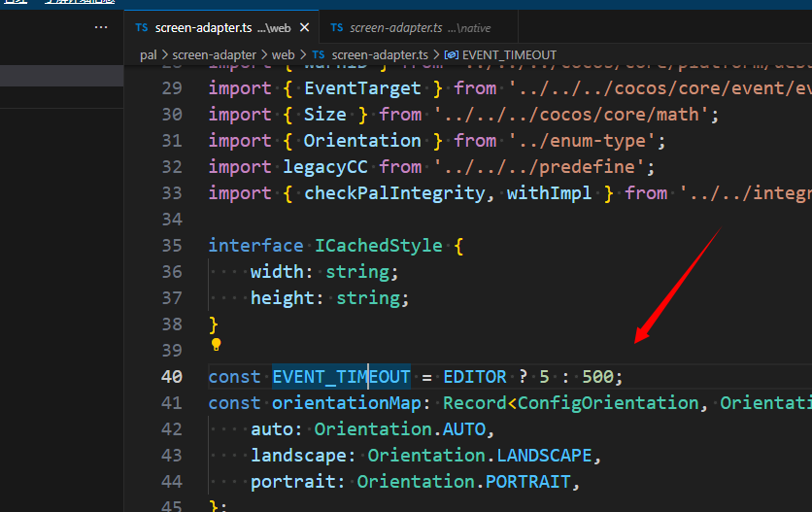Click the constant symbol icon in breadcrumb
The height and width of the screenshot is (512, 812).
pyautogui.click(x=451, y=55)
